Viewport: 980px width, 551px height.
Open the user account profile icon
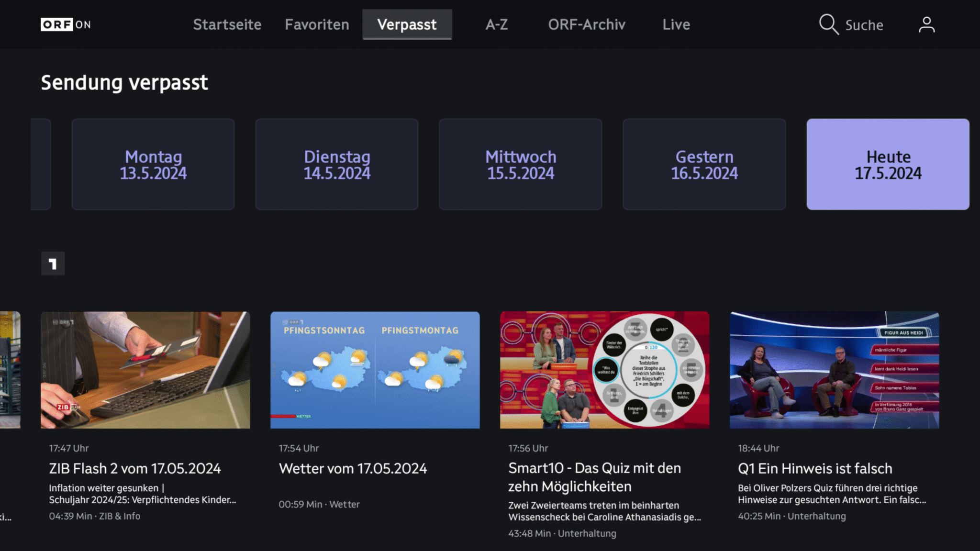pos(927,24)
